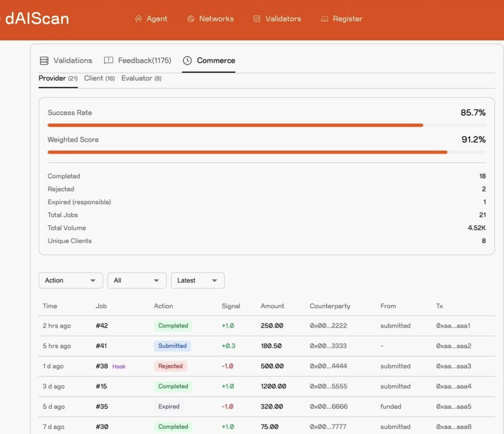Switch to the Evaluator (8) sub-tab
504x434 pixels.
[x=141, y=78]
